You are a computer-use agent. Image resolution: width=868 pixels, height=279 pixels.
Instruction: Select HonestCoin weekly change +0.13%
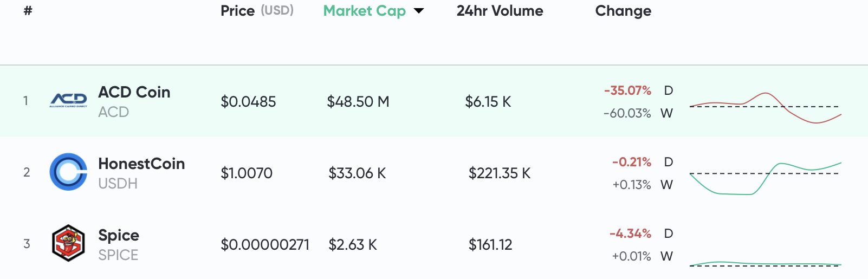point(632,185)
